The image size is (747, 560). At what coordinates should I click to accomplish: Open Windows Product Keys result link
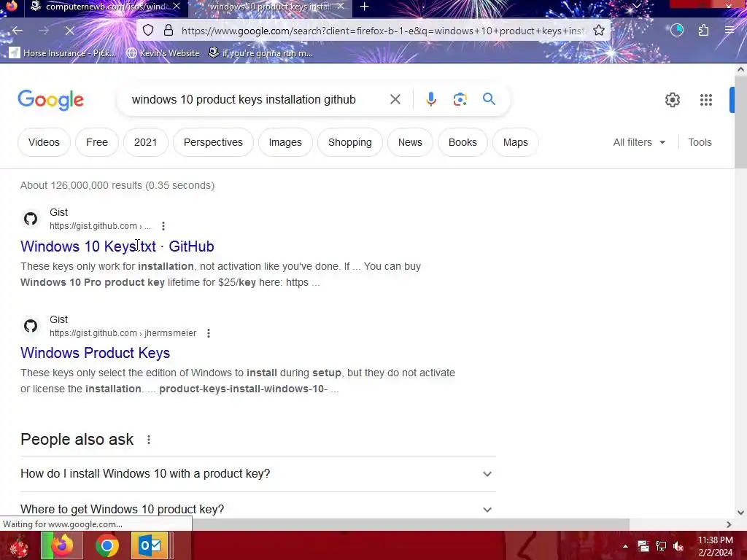click(96, 353)
